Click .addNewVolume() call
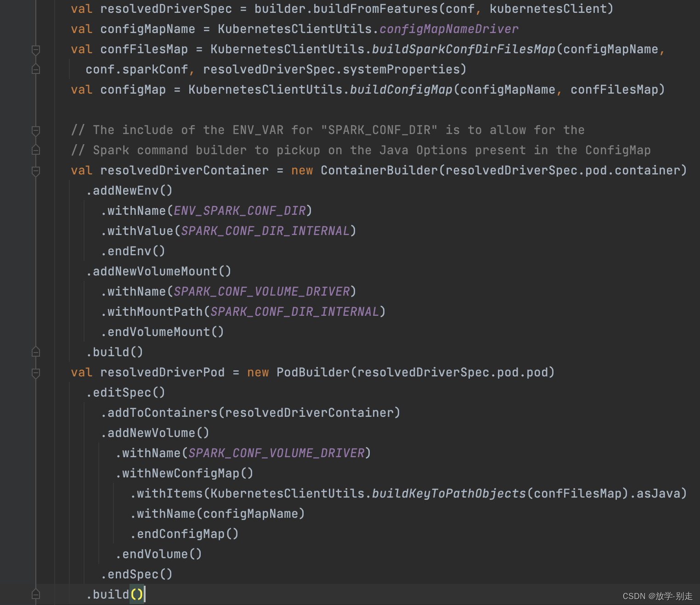This screenshot has width=700, height=605. [155, 433]
